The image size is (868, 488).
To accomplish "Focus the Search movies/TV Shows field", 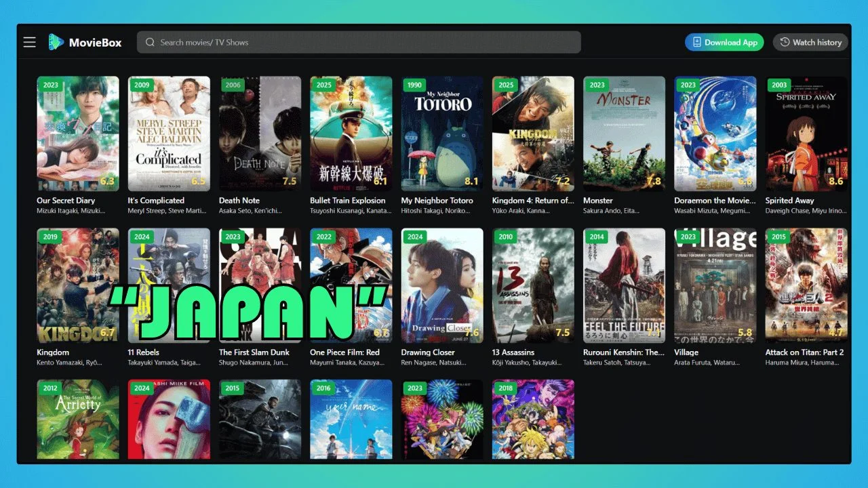I will 359,42.
